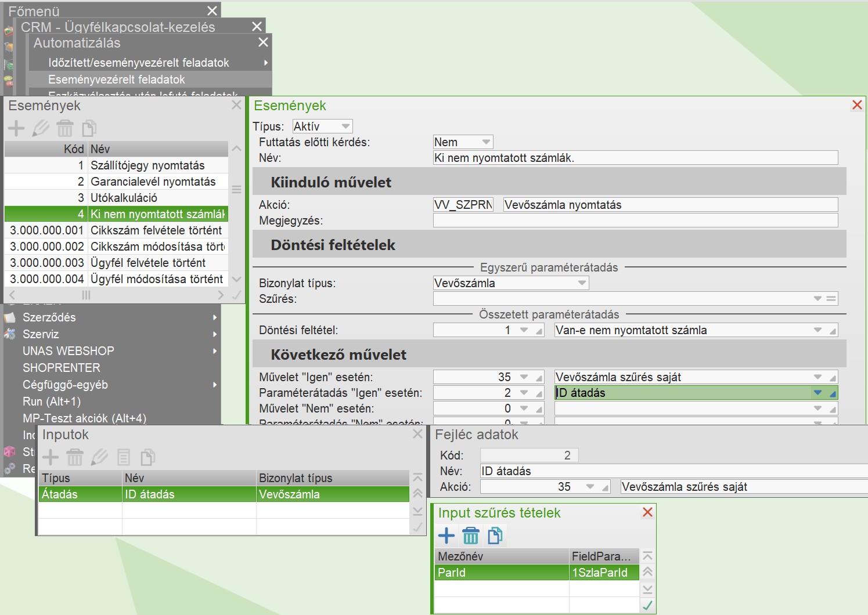Open the Bizonylat típus Vevőszámla dropdown
868x615 pixels.
(581, 283)
